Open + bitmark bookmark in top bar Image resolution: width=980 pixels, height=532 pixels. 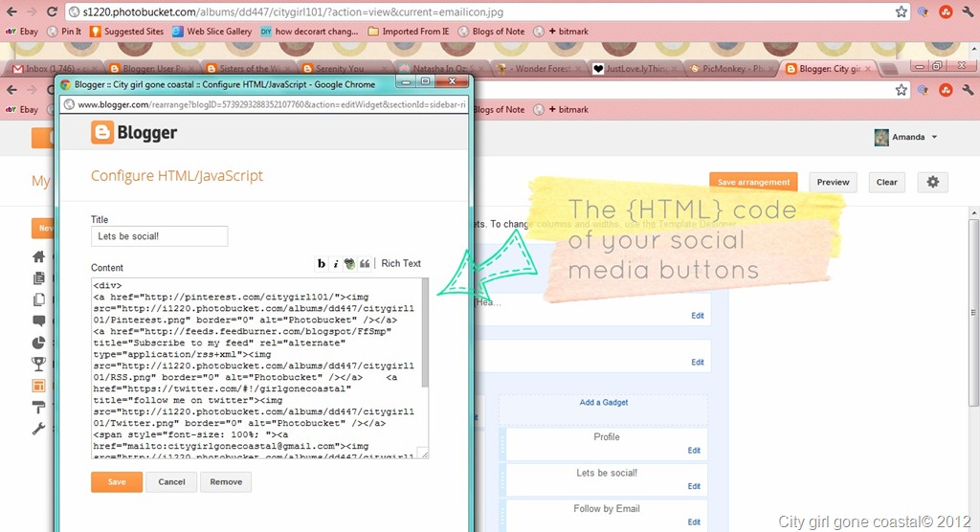[x=561, y=32]
